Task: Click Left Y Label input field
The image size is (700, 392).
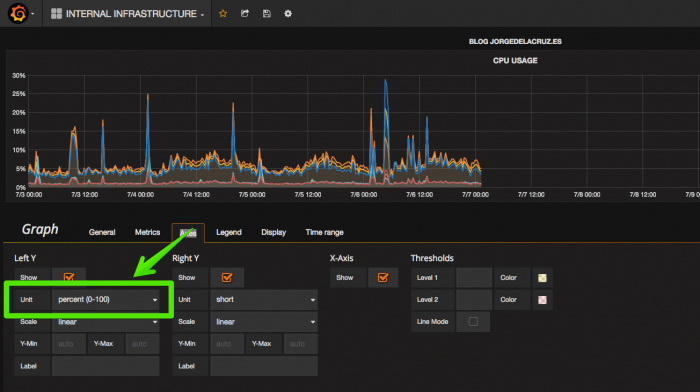Action: pyautogui.click(x=106, y=366)
